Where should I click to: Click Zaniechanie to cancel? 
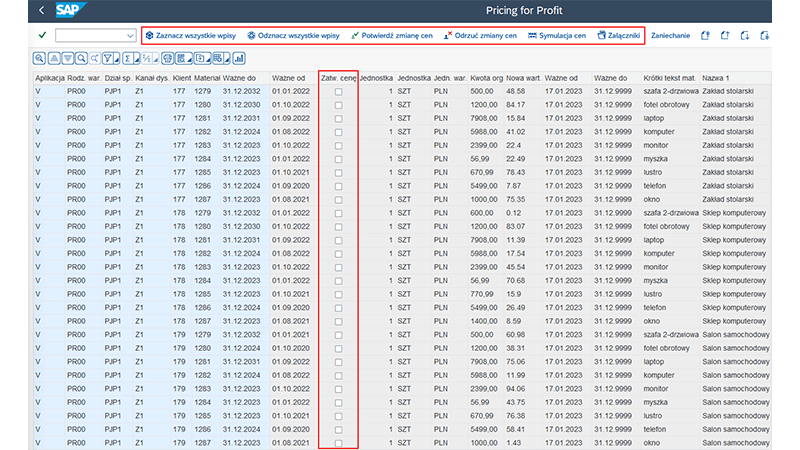pyautogui.click(x=670, y=35)
